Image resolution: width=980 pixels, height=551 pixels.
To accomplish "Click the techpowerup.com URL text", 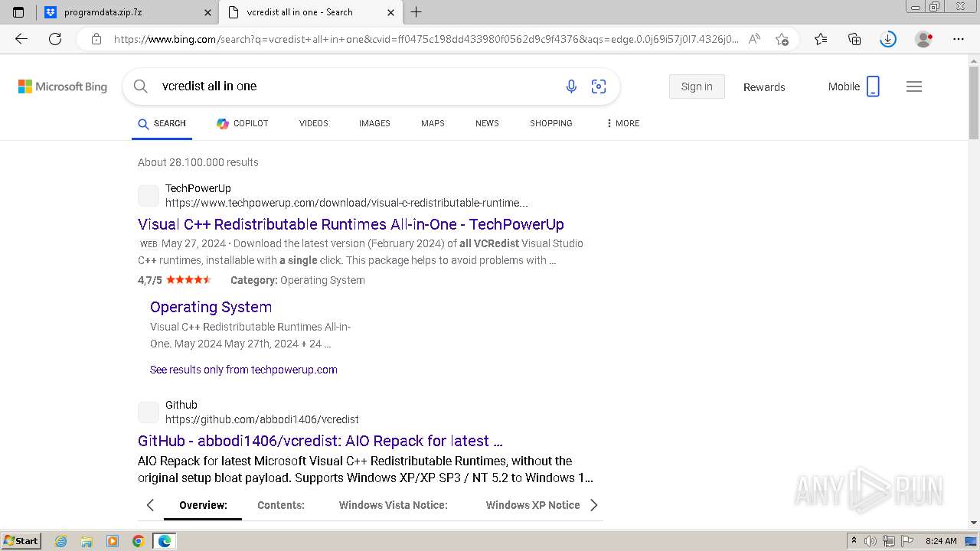I will [x=347, y=203].
